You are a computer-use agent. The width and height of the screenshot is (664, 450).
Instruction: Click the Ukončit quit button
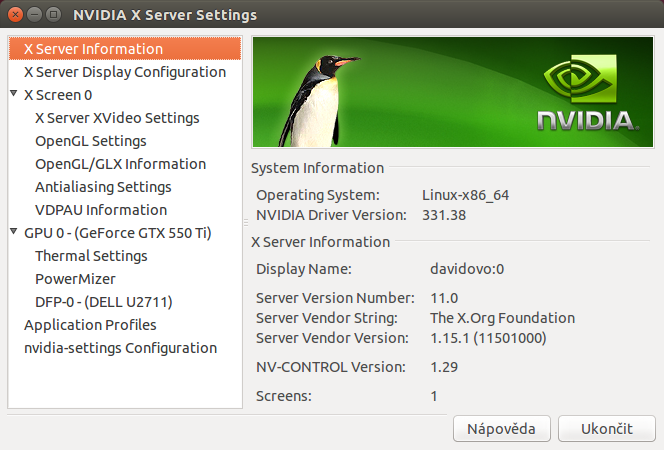point(606,428)
